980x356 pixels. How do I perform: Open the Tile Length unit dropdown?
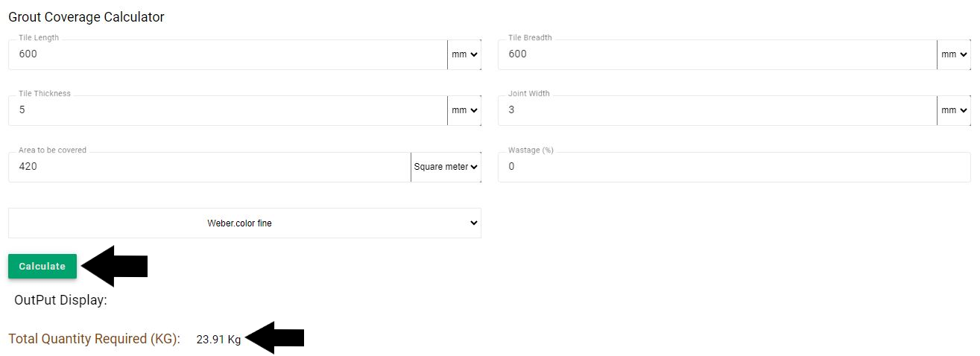point(464,54)
